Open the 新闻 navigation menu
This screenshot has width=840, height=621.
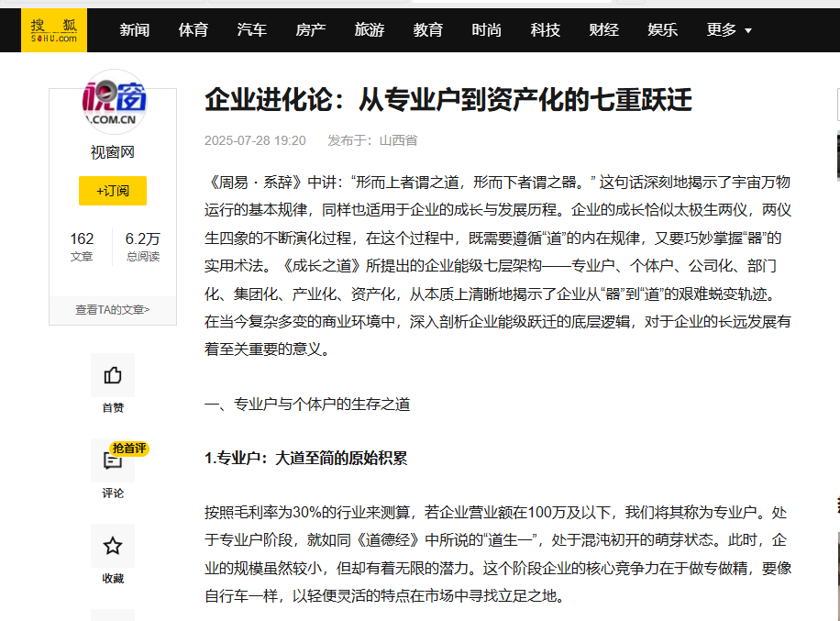(x=134, y=29)
